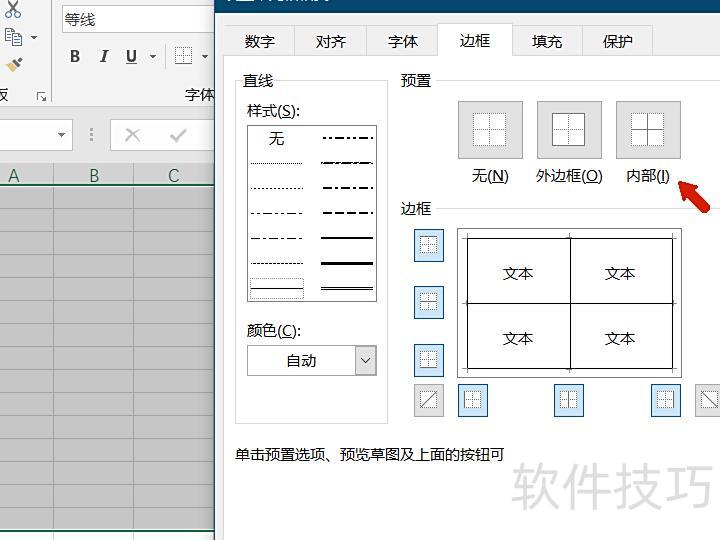Toggle the right border button
The image size is (720, 540).
pos(665,400)
